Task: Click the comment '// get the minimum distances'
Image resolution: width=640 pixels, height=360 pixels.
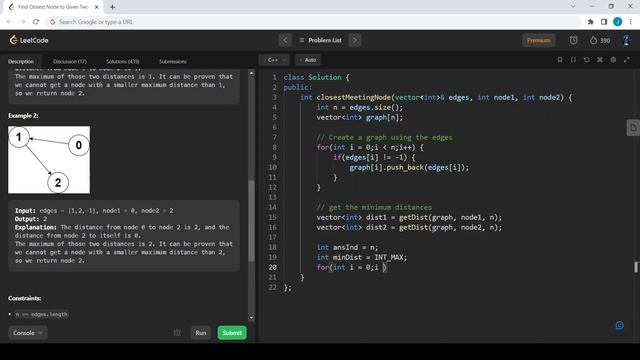Action: point(374,207)
